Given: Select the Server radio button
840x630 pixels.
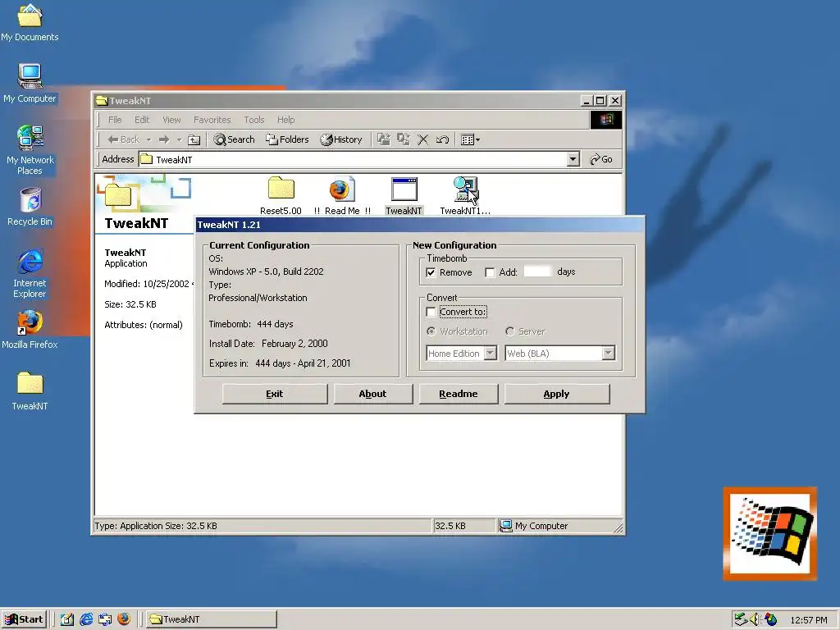Looking at the screenshot, I should pyautogui.click(x=510, y=331).
